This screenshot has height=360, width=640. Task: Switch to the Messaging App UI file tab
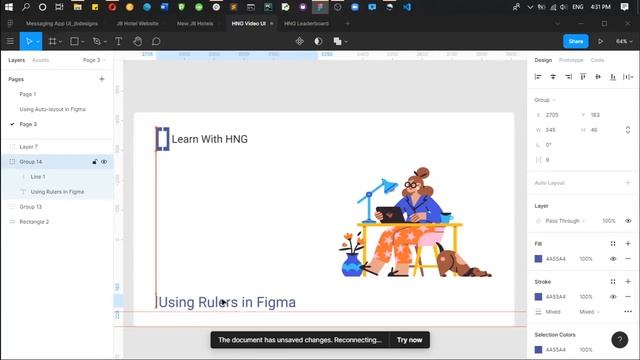(62, 24)
